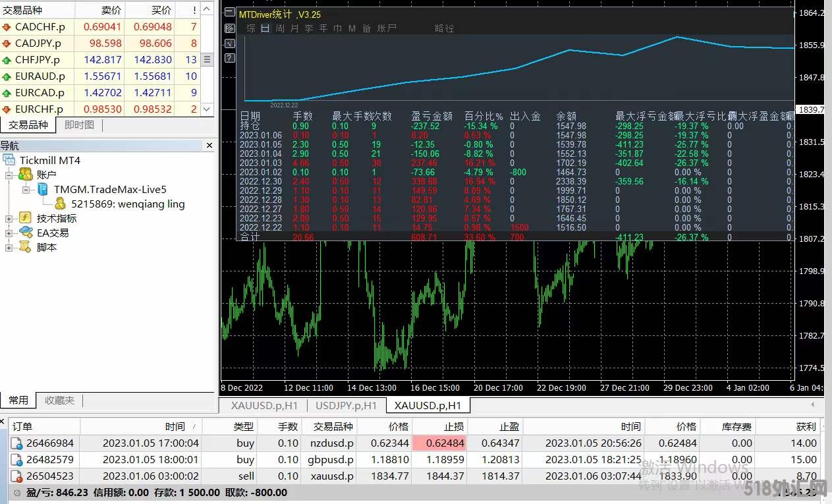Select the 综 tab in MTDriver
The image size is (832, 504).
pos(251,28)
